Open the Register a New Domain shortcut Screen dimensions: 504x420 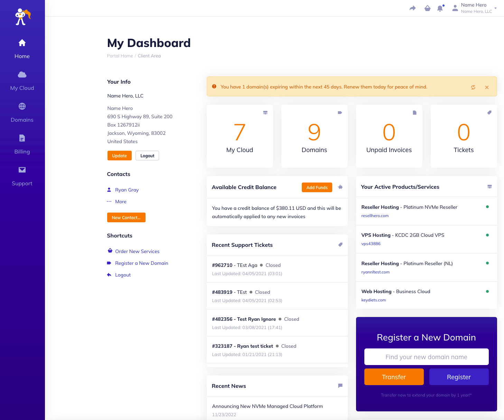pos(142,263)
